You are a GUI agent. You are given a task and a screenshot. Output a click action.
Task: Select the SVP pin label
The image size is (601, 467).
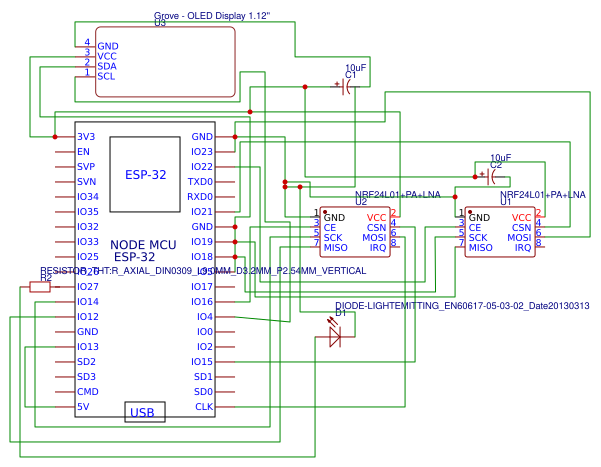pos(86,167)
